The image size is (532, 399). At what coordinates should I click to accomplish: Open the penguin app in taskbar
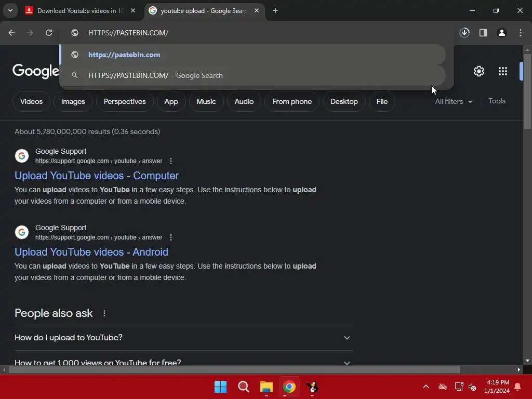tap(312, 387)
